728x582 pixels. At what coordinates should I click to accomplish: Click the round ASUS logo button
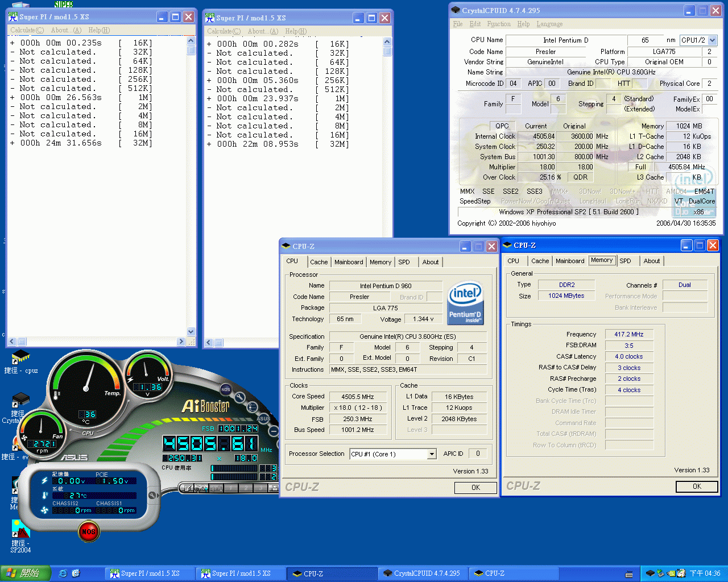(263, 419)
